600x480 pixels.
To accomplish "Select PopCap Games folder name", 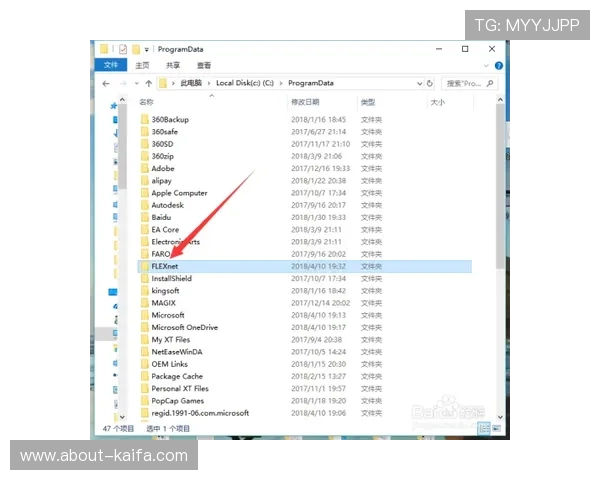I will tap(178, 401).
